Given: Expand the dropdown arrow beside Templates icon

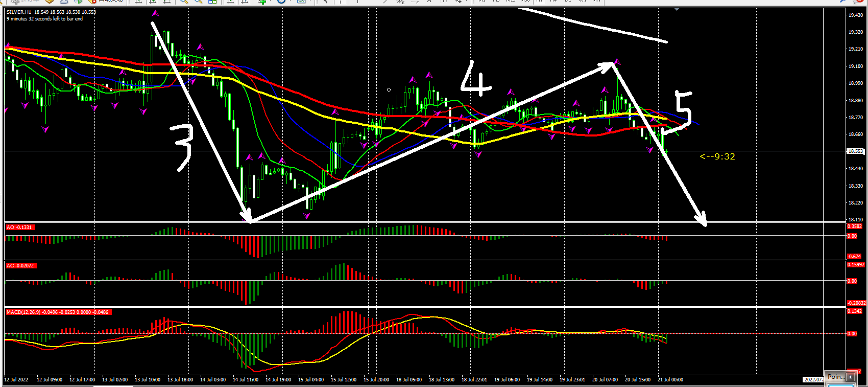Looking at the screenshot, I should coord(310,2).
